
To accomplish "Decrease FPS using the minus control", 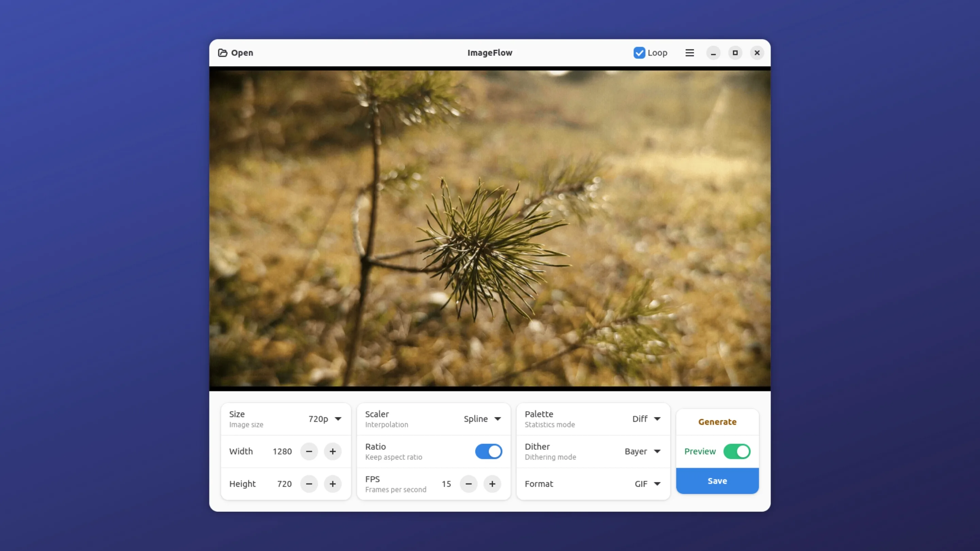I will coord(468,484).
